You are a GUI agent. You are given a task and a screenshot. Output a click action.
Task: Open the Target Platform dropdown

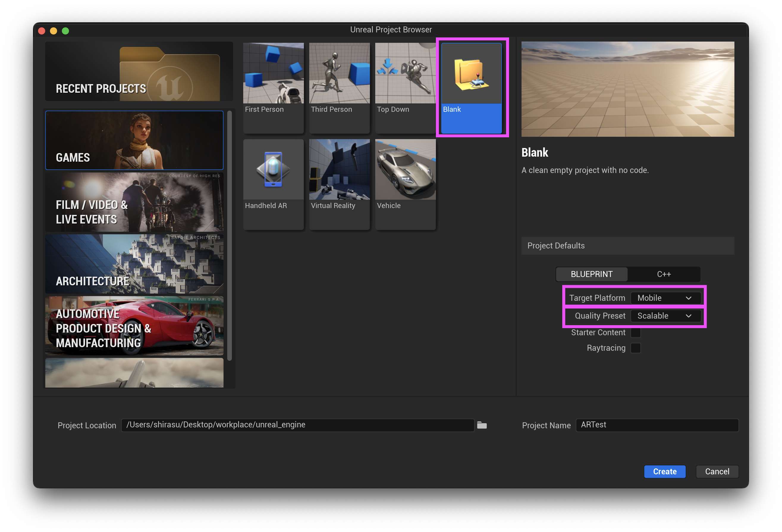665,298
